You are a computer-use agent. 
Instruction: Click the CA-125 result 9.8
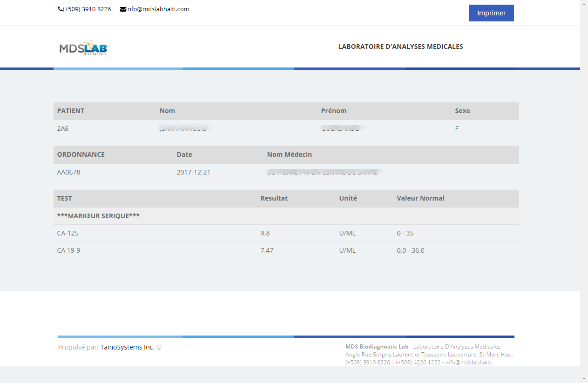click(x=265, y=233)
